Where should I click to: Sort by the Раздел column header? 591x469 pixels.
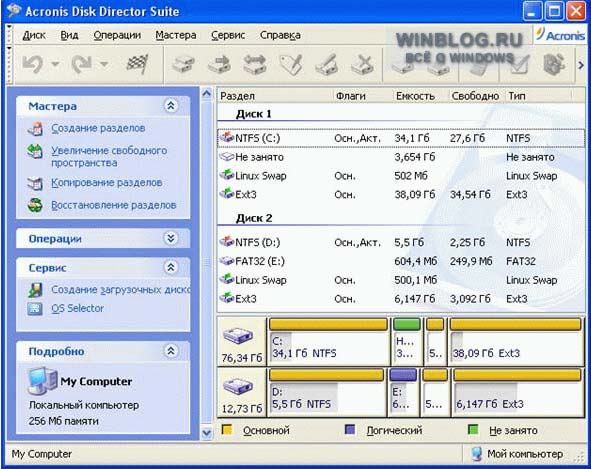click(x=275, y=96)
